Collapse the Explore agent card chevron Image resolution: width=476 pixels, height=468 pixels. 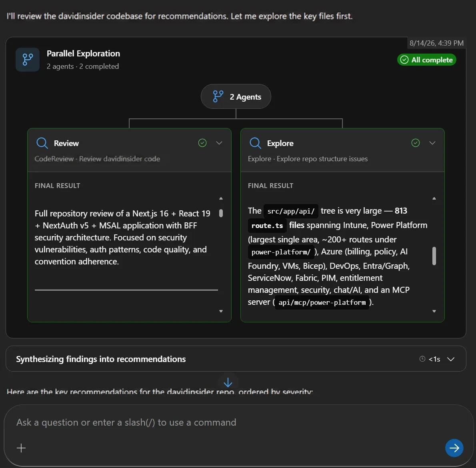click(x=432, y=143)
